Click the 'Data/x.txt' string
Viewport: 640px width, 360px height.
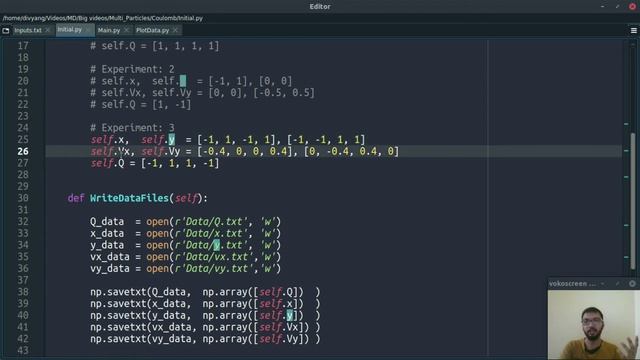tap(213, 233)
